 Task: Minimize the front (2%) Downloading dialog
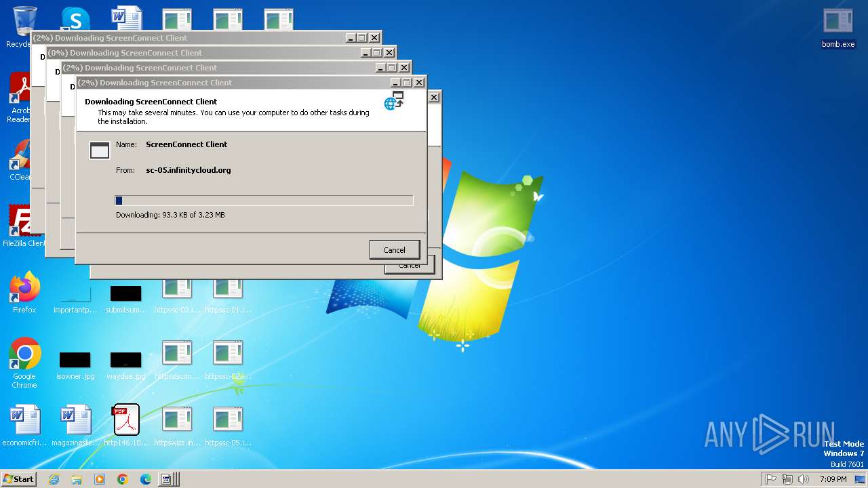point(395,83)
